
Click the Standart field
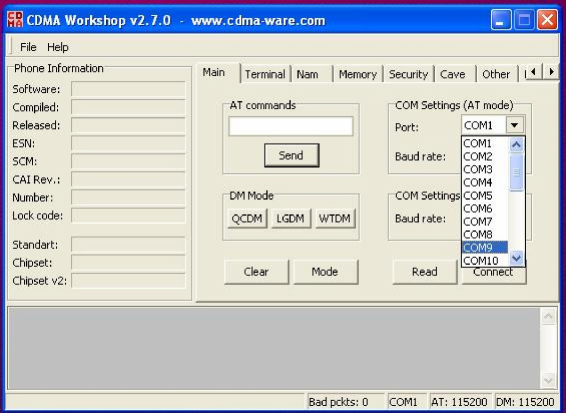point(128,244)
